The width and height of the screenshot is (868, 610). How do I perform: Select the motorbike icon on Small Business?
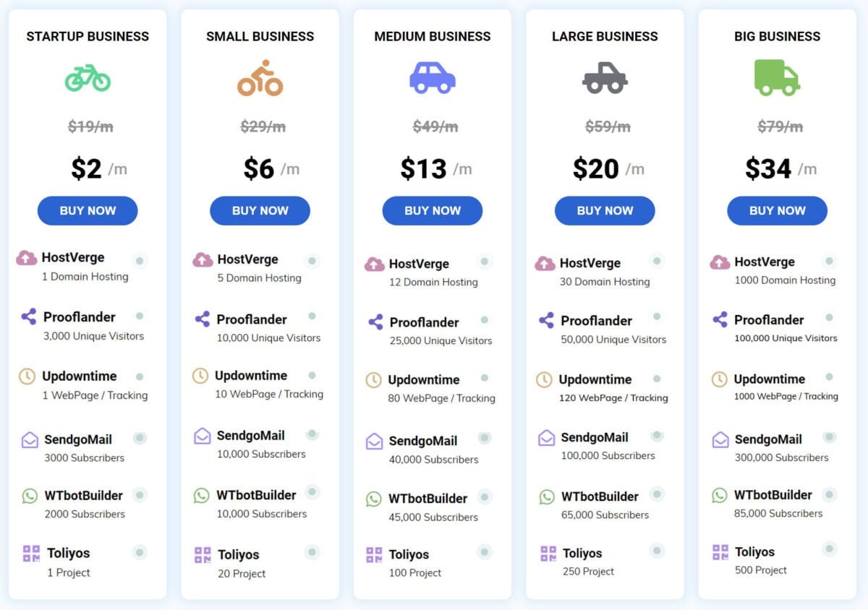click(260, 77)
